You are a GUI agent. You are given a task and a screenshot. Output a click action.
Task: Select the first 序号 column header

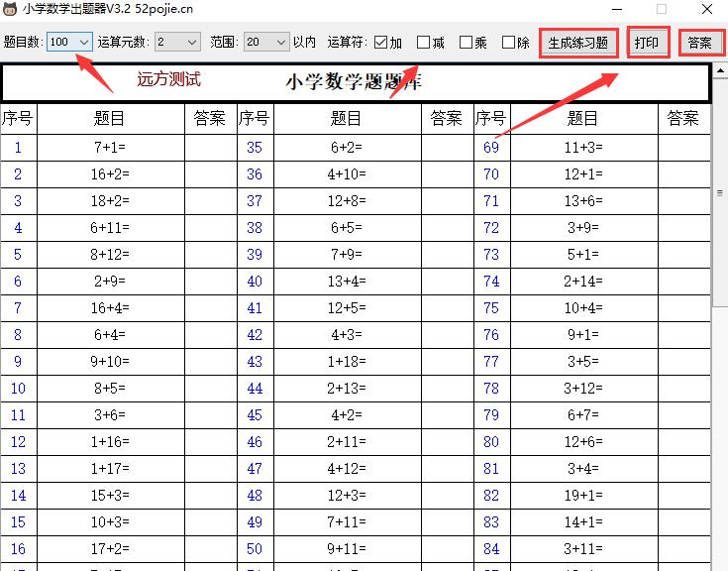tap(18, 119)
